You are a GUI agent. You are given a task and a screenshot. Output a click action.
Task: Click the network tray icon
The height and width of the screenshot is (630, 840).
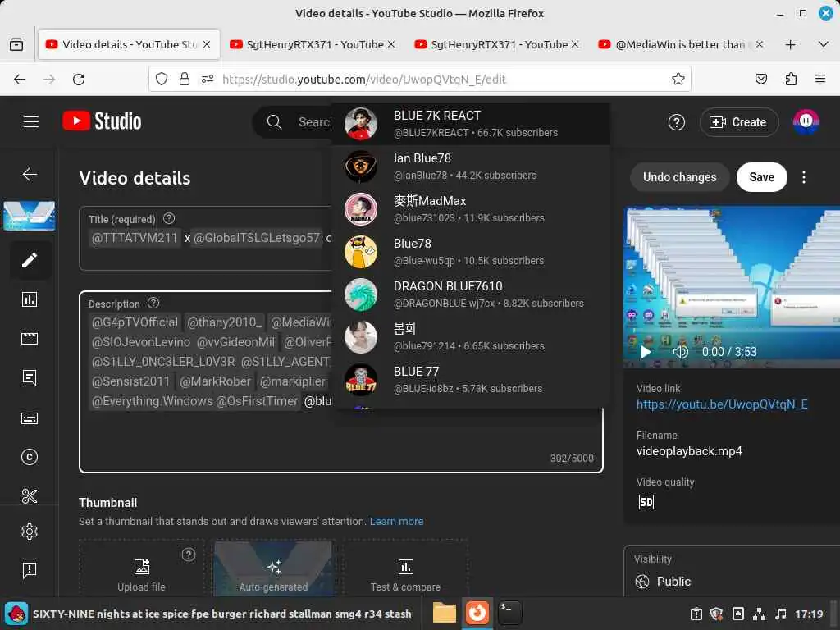(x=759, y=614)
